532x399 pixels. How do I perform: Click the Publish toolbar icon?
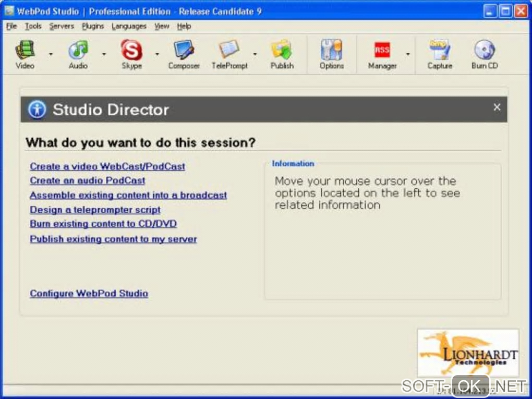[x=282, y=54]
